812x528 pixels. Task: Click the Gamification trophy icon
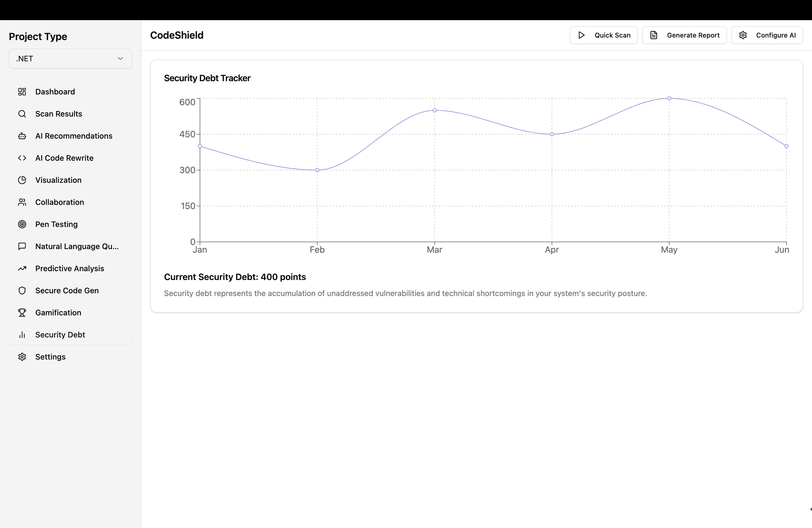tap(22, 313)
